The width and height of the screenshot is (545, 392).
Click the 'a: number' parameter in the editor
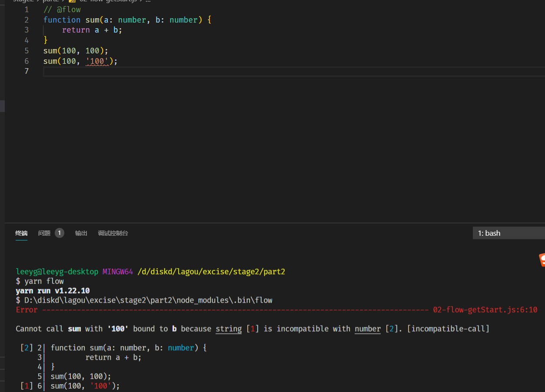click(x=126, y=20)
